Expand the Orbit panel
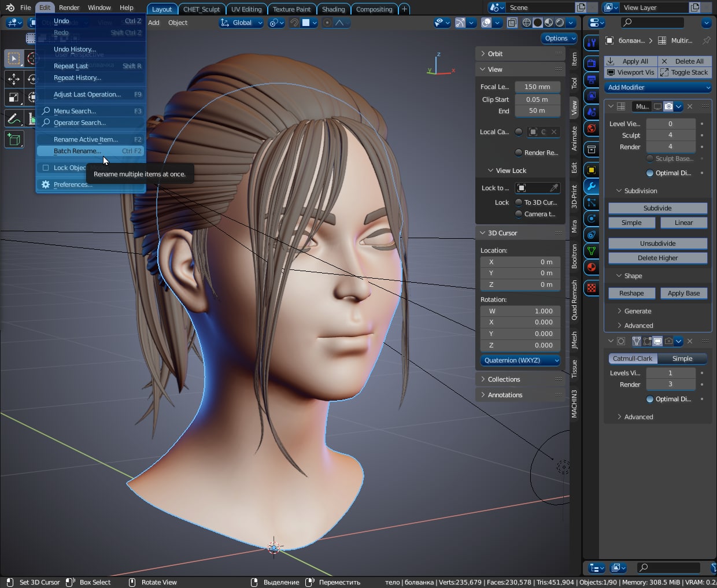This screenshot has height=588, width=717. [520, 54]
